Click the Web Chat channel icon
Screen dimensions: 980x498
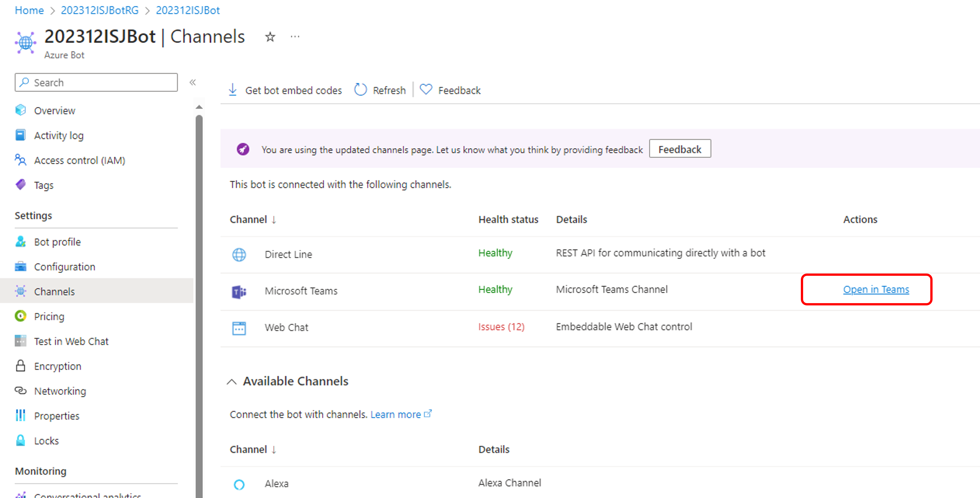coord(239,328)
